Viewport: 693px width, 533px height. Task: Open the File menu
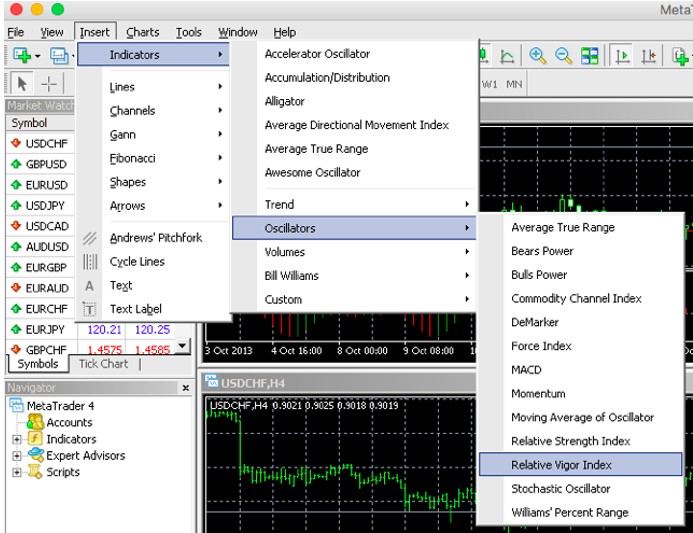click(x=16, y=32)
